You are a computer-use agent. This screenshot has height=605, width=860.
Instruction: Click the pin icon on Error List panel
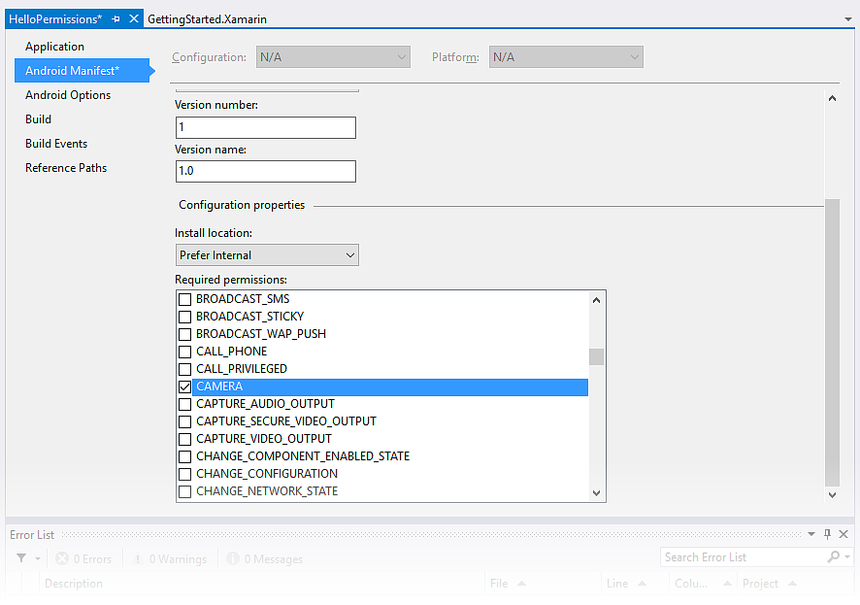[826, 534]
